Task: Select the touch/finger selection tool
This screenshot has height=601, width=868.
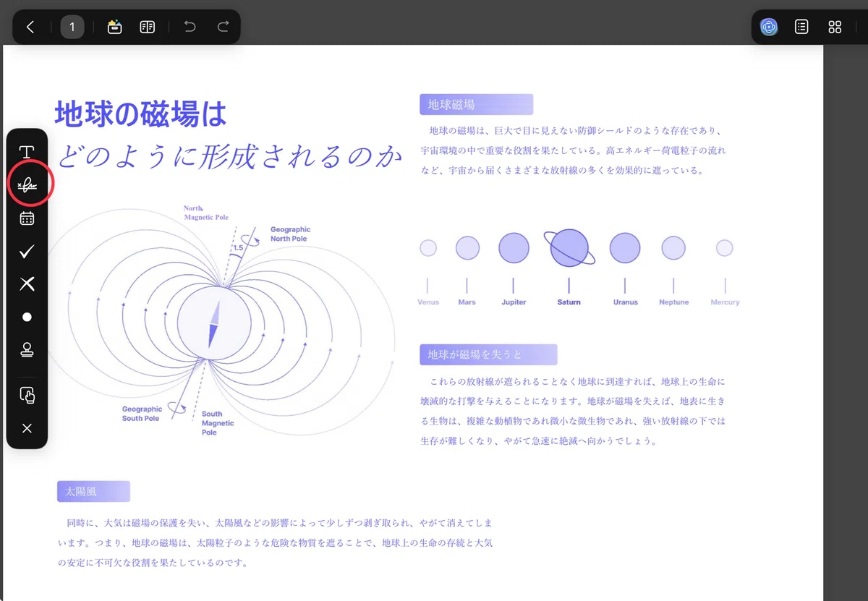Action: [x=27, y=396]
